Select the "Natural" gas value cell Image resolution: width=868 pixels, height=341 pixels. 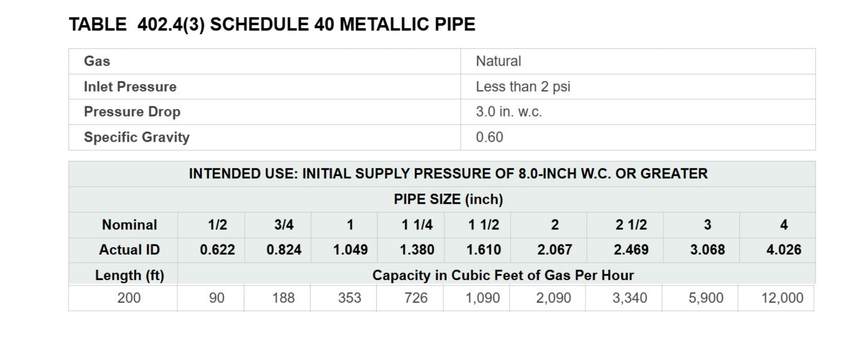498,61
